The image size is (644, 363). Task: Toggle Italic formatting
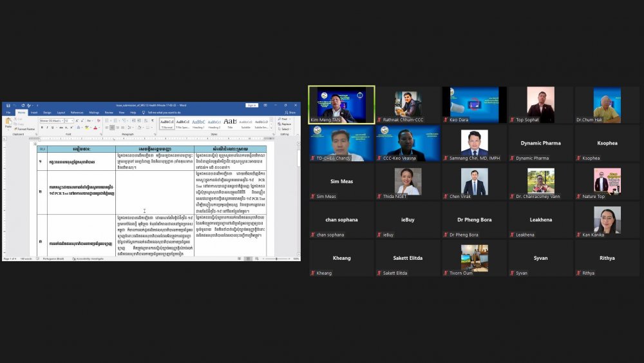tap(47, 128)
